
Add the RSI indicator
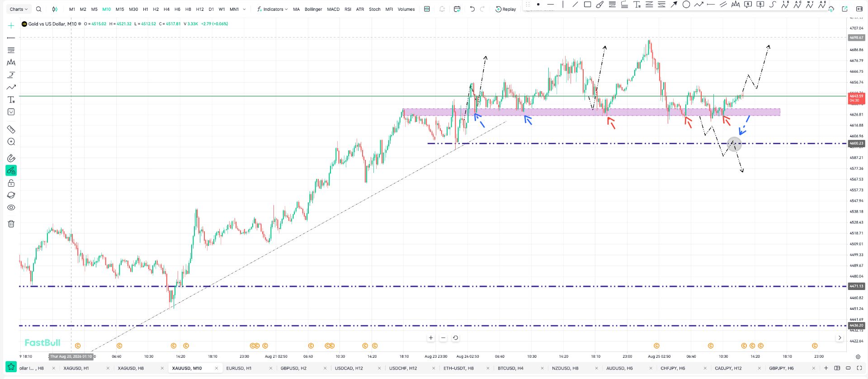click(348, 9)
